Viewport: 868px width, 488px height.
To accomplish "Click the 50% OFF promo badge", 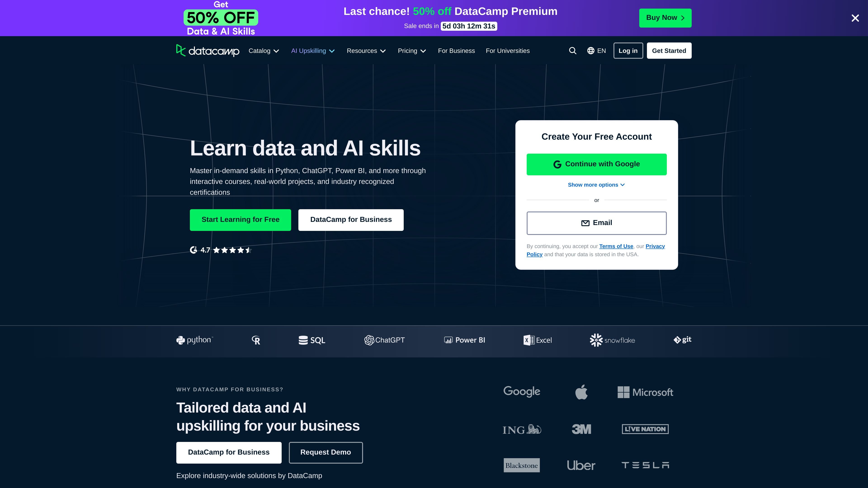I will pyautogui.click(x=221, y=18).
